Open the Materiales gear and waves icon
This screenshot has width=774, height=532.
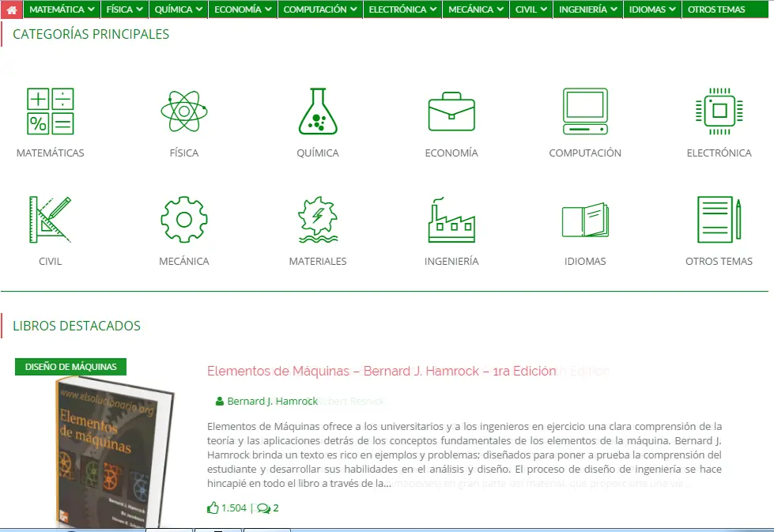318,220
